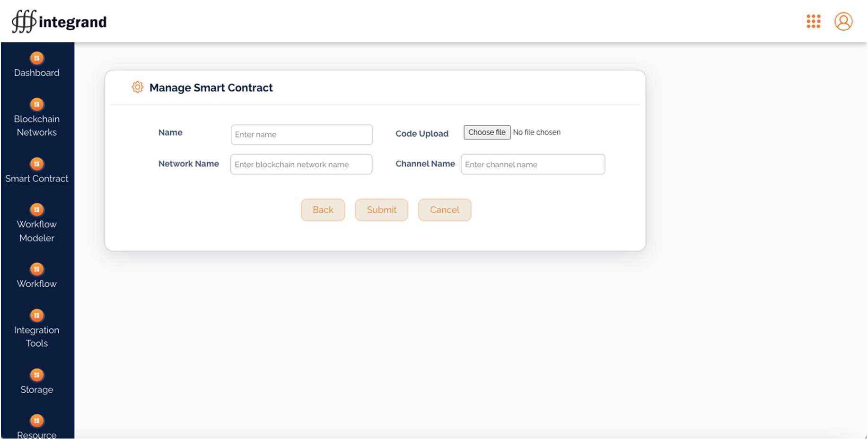
Task: Click the Smart Contract label in sidebar
Action: click(x=37, y=179)
